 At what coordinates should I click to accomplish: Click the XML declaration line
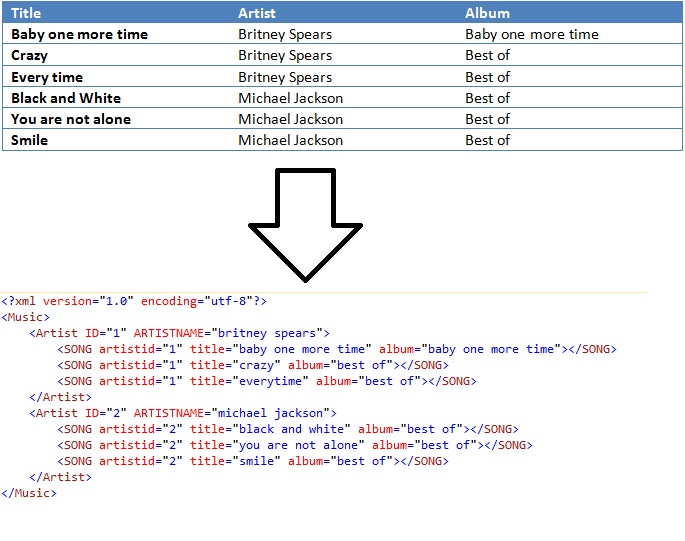point(134,301)
